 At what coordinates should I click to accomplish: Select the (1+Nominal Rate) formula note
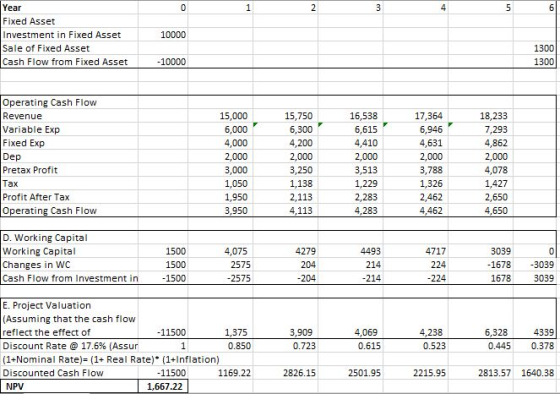click(111, 359)
